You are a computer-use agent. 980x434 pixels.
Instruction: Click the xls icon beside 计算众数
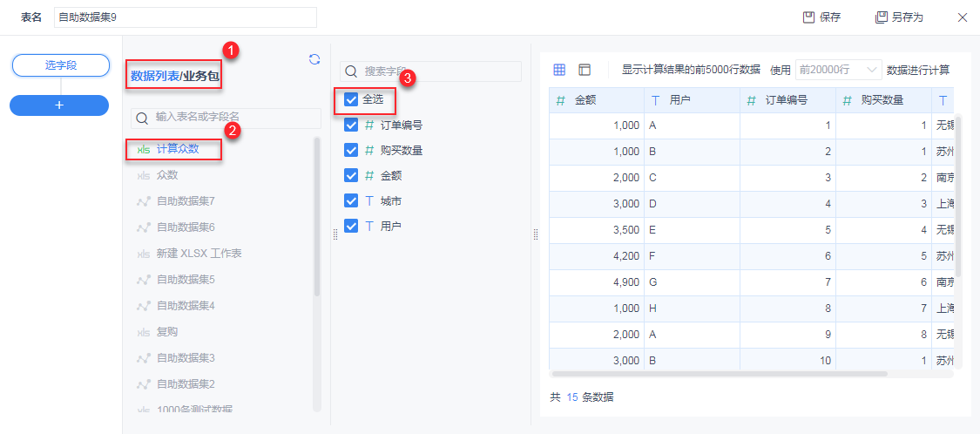[x=143, y=149]
